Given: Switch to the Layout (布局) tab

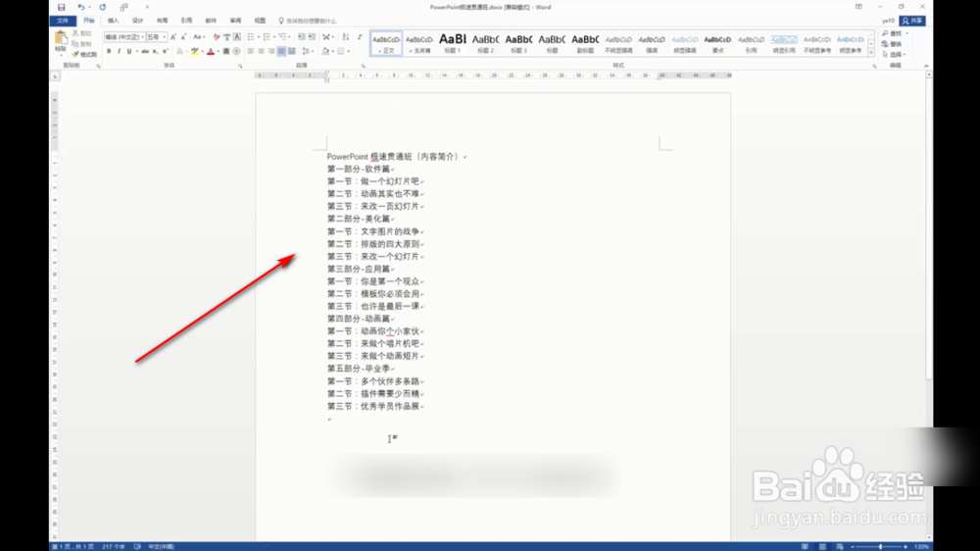Looking at the screenshot, I should point(162,21).
